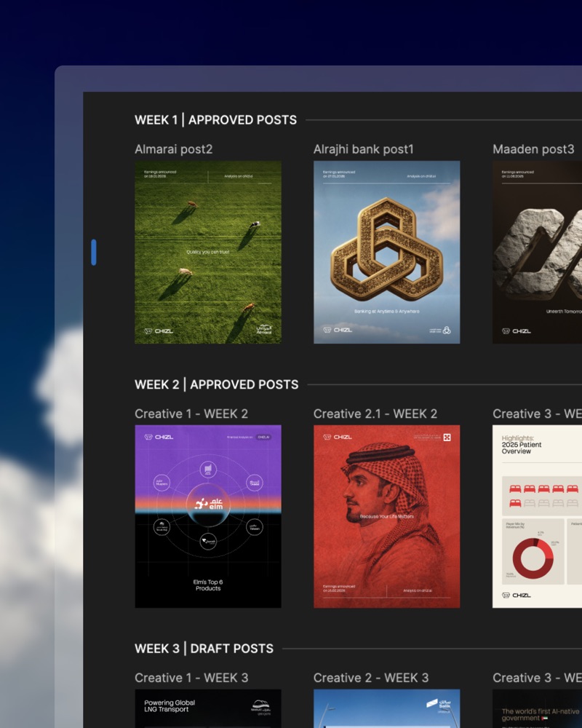Select the 'WEEK 2 | APPROVED POSTS' heading
This screenshot has width=582, height=728.
[216, 384]
